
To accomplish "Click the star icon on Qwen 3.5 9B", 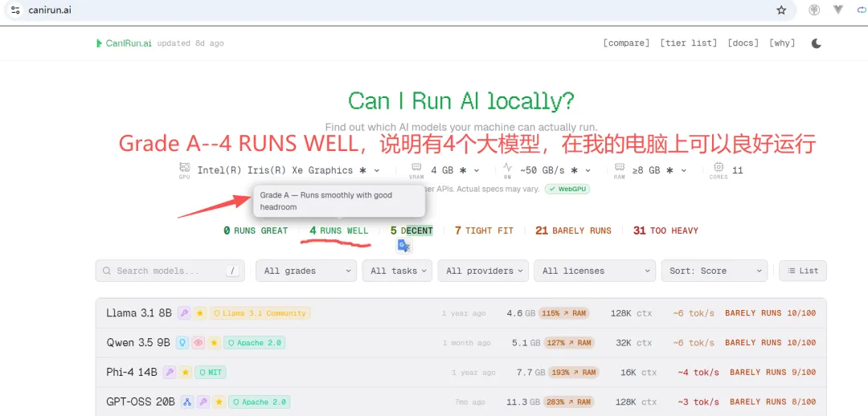I will (x=214, y=343).
